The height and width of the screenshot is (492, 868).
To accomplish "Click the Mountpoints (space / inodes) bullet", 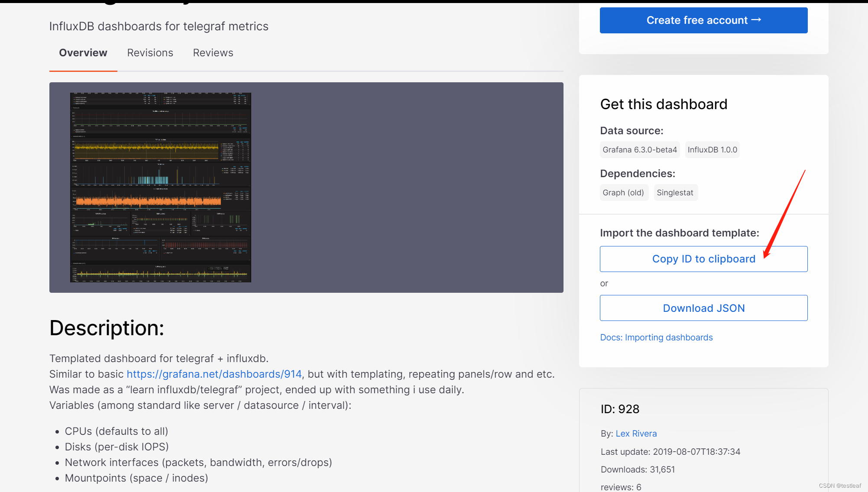I will tap(136, 478).
